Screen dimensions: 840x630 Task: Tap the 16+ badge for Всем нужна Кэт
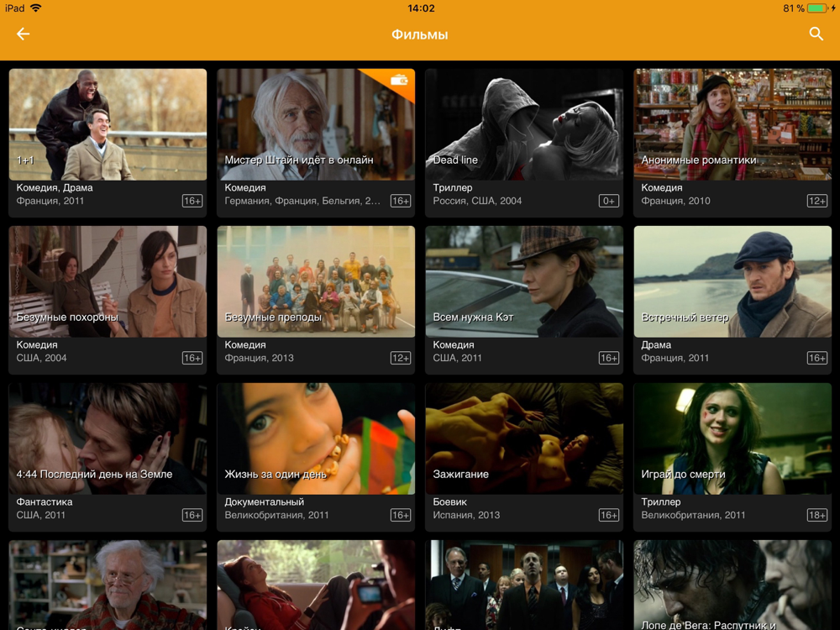click(x=609, y=358)
